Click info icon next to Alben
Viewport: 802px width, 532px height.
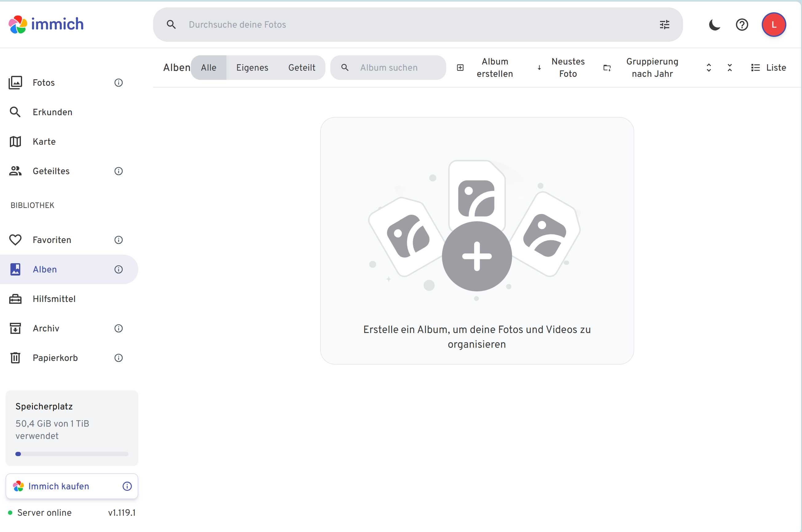tap(118, 269)
